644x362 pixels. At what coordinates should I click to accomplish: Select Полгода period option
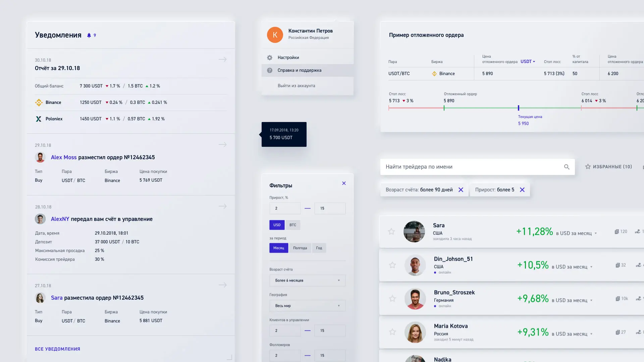[300, 248]
